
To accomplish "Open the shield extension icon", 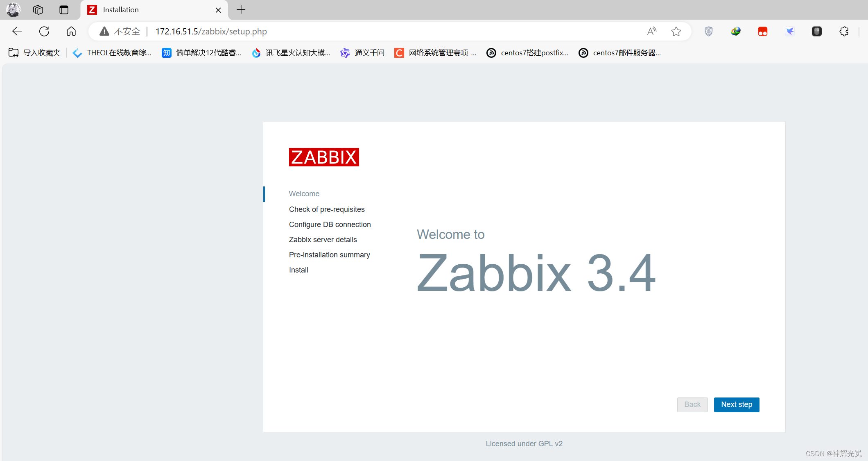I will [x=709, y=32].
